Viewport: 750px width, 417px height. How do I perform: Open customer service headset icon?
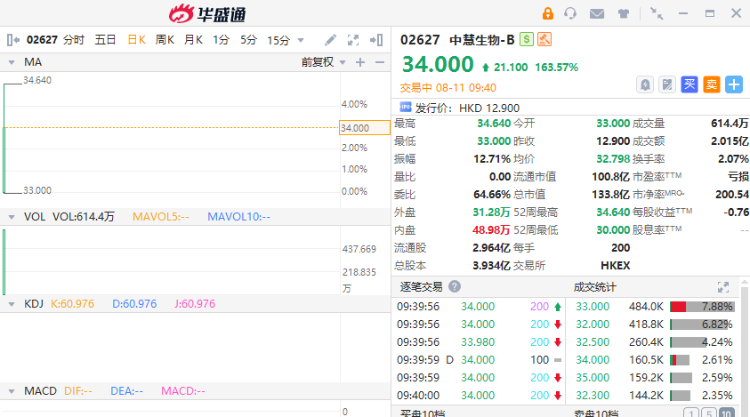pos(570,13)
